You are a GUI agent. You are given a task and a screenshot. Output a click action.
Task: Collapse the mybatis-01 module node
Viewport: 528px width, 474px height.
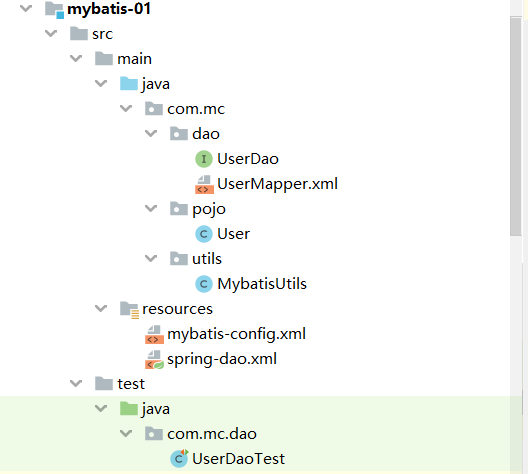tap(26, 8)
